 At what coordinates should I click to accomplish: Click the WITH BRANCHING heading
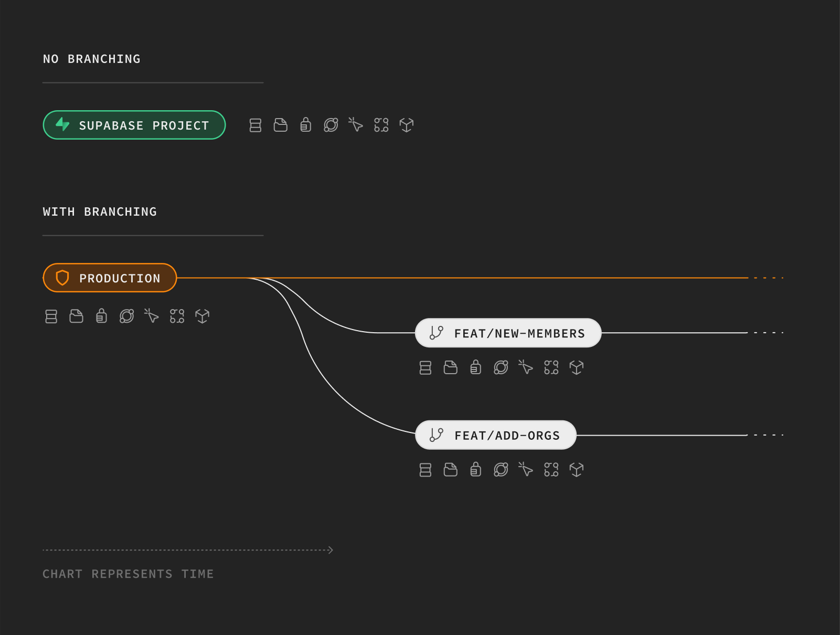[100, 212]
